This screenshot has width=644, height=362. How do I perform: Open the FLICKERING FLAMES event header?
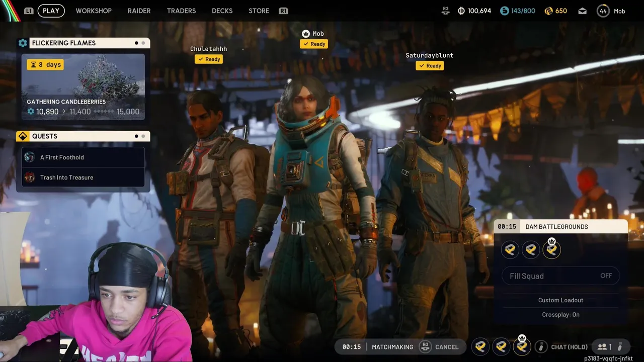pos(90,43)
